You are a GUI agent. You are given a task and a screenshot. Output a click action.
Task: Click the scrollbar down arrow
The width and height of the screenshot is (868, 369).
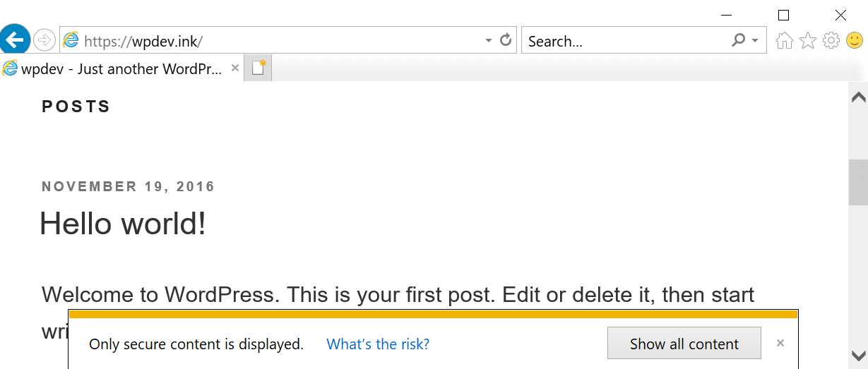859,355
